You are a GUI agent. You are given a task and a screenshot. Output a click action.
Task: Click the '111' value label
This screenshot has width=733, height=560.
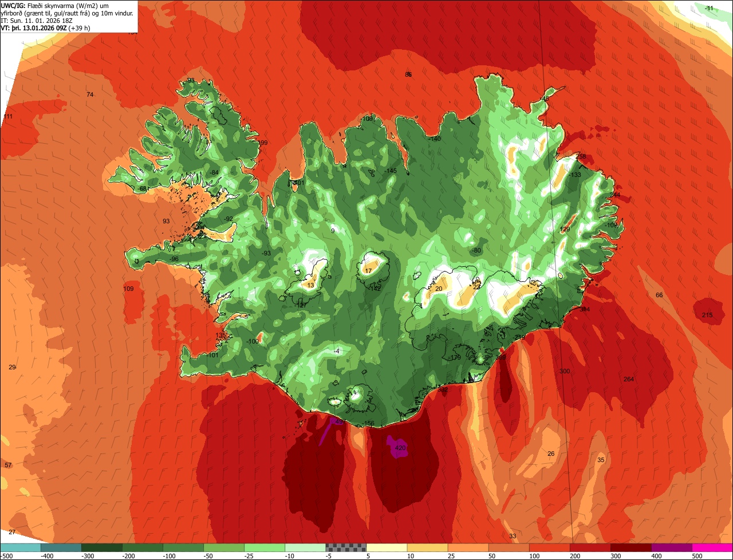pyautogui.click(x=8, y=116)
